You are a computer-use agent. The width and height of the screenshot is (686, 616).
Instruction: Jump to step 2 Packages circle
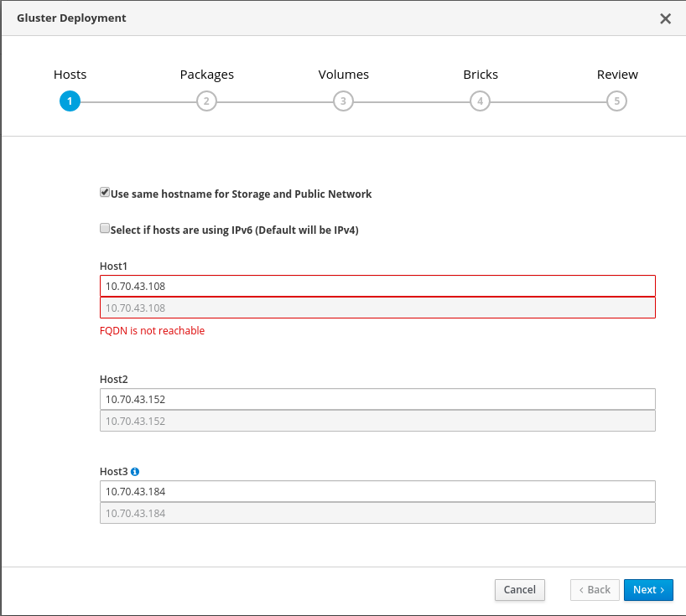206,101
